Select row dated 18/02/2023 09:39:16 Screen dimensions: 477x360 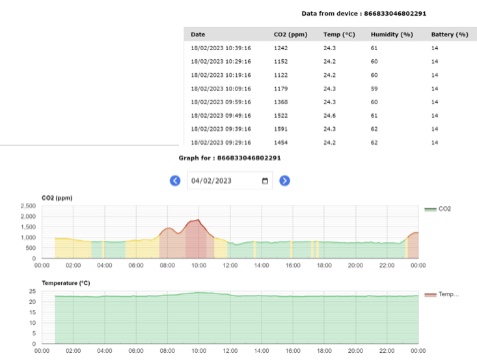(330, 129)
